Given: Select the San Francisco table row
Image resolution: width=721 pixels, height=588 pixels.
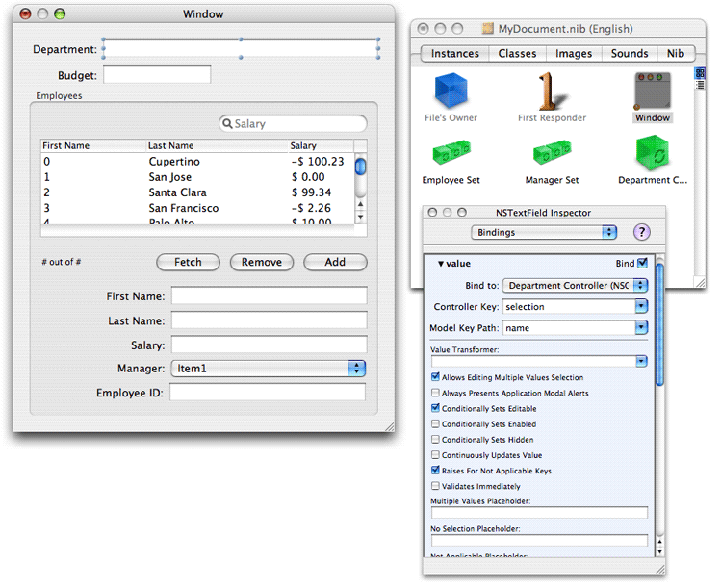Looking at the screenshot, I should tap(197, 208).
